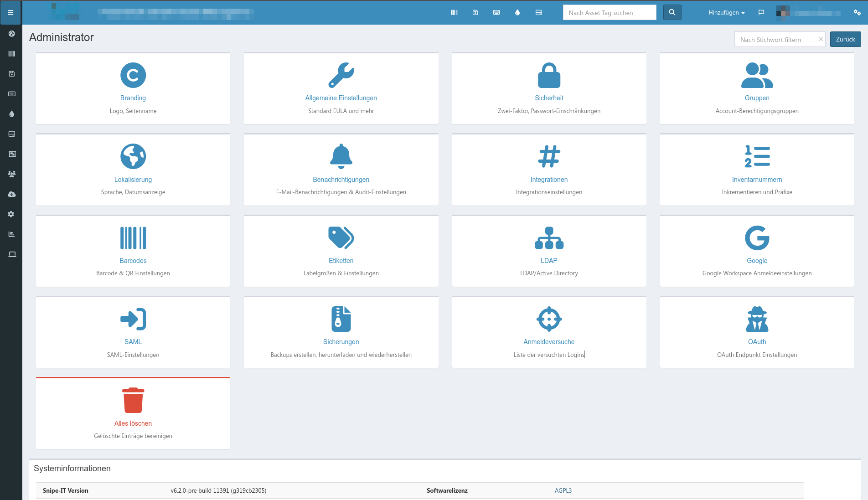Open dashboard from the sidebar
This screenshot has height=500, width=868.
[x=12, y=34]
